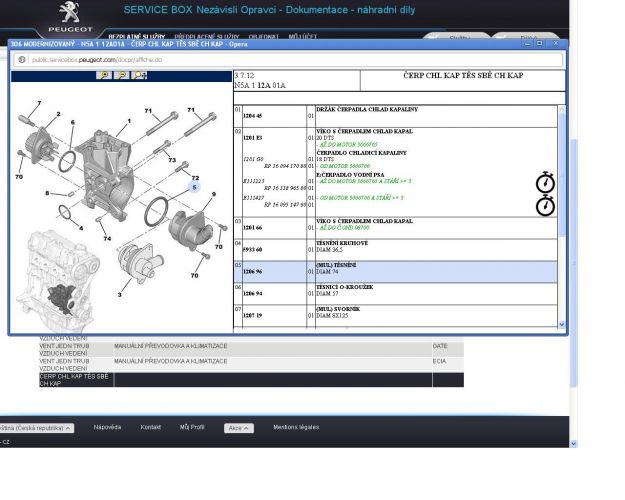This screenshot has height=500, width=625.
Task: Select callout 3 on the pump diagram
Action: [x=120, y=295]
